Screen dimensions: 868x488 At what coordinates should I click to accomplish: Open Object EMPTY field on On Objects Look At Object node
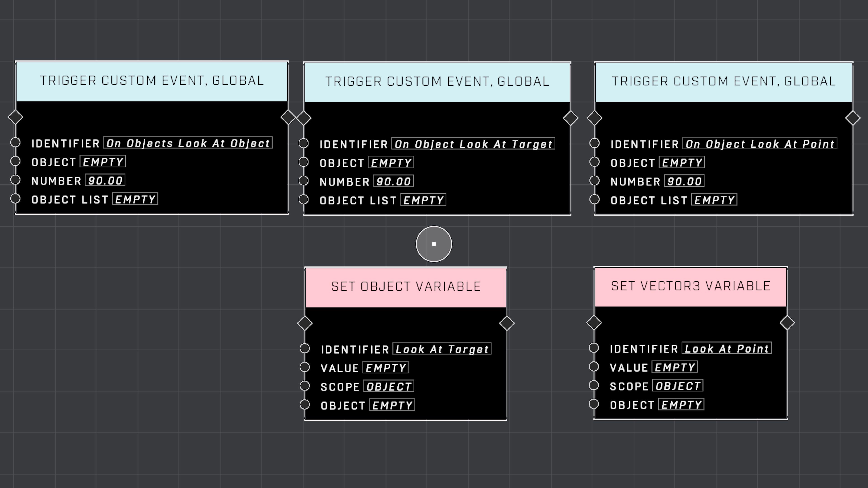pos(103,162)
